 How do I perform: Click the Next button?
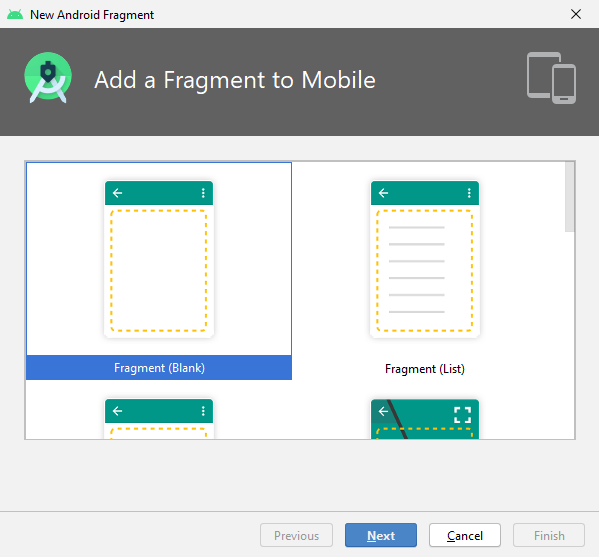[x=381, y=535]
